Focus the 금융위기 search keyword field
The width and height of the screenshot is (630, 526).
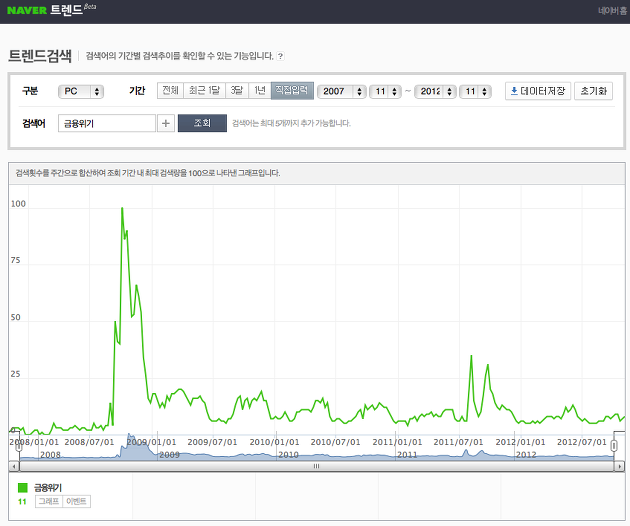point(106,123)
